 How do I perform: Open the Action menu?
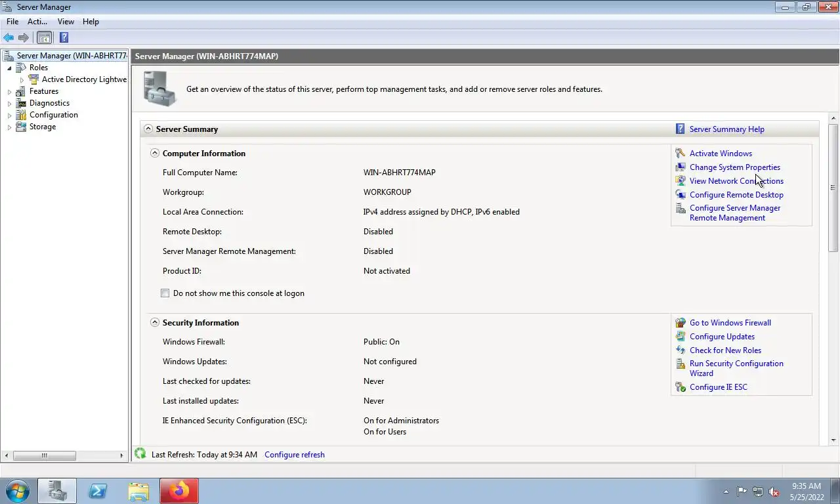37,22
